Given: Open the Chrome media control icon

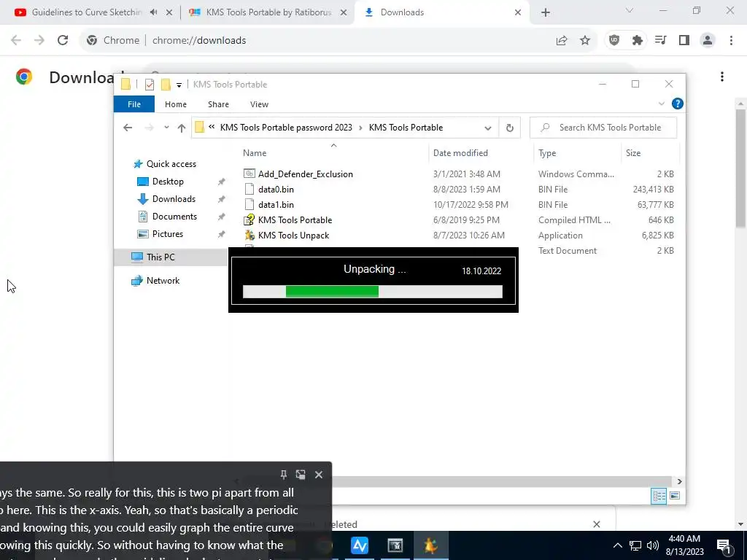Looking at the screenshot, I should click(661, 41).
